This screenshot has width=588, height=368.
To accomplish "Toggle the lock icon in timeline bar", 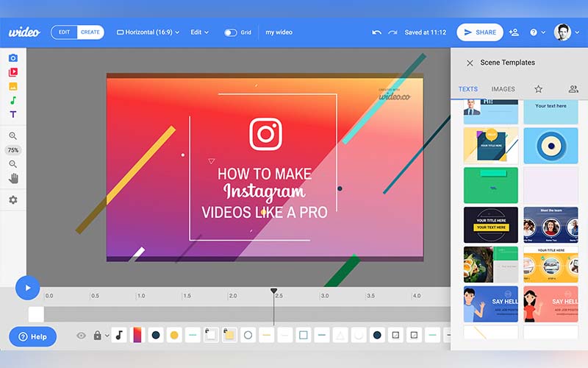I will (98, 336).
